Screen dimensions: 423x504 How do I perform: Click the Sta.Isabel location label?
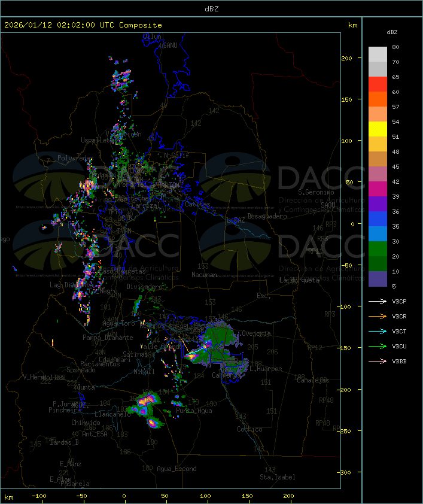tap(277, 477)
